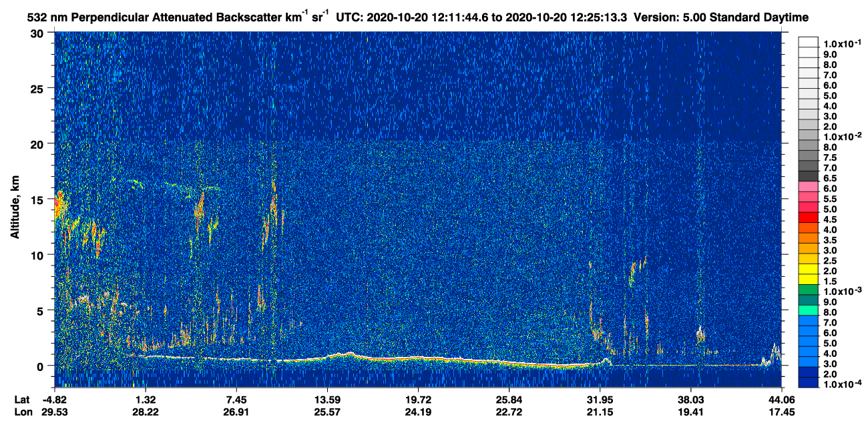Click longitude value "25.57"

[327, 412]
